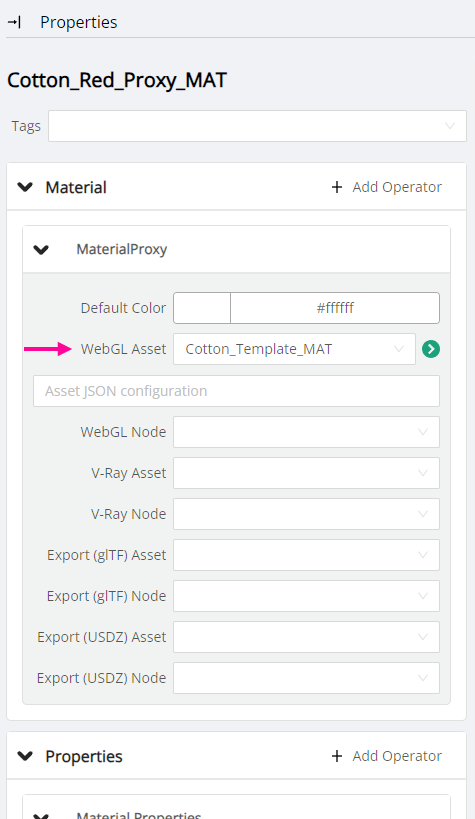Open the V-Ray Node dropdown
Image resolution: width=475 pixels, height=819 pixels.
click(x=306, y=514)
